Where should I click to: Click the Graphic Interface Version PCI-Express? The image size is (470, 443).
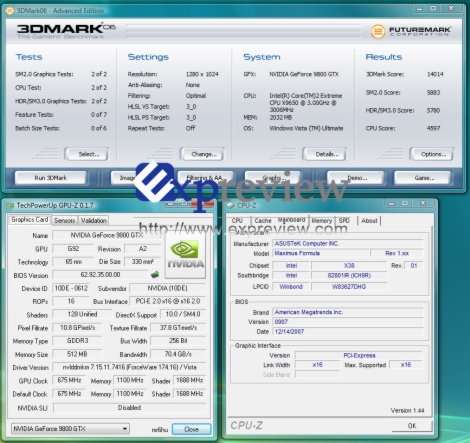[x=359, y=355]
